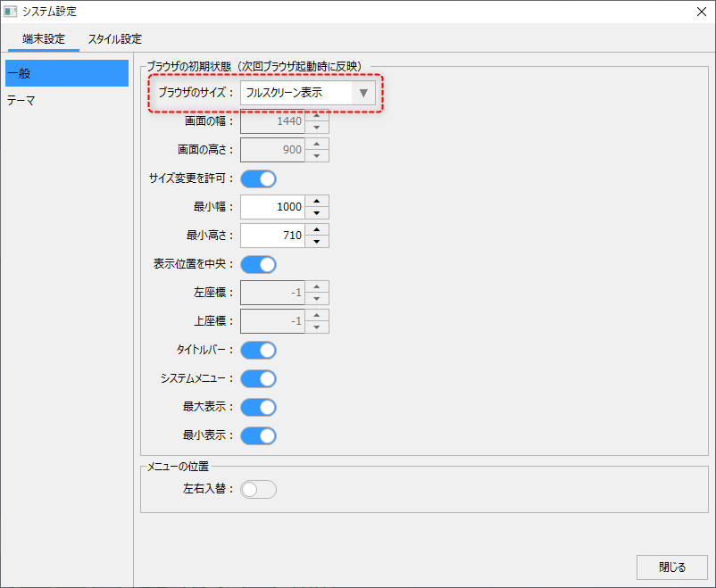Disable the タイトルバー switch
The height and width of the screenshot is (588, 716).
tap(258, 350)
